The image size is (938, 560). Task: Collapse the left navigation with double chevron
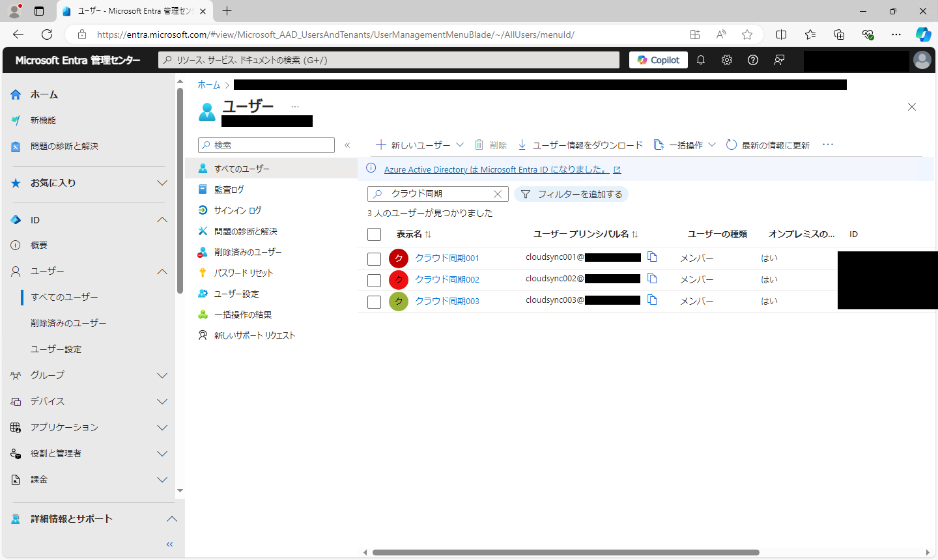coord(169,544)
